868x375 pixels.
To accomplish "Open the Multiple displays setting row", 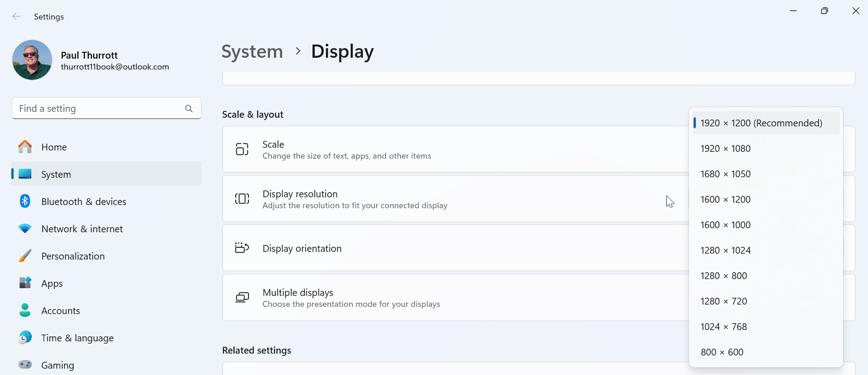I will [x=454, y=298].
